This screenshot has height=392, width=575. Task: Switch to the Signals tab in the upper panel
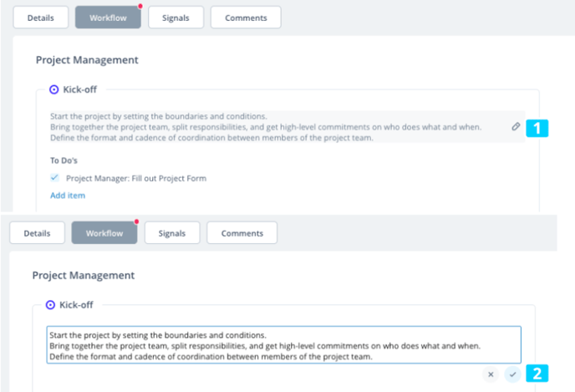point(176,18)
